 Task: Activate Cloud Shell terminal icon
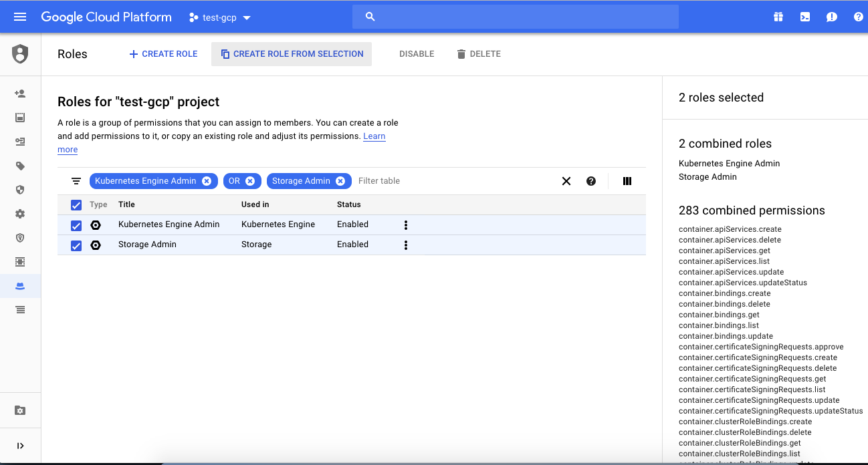pos(805,17)
